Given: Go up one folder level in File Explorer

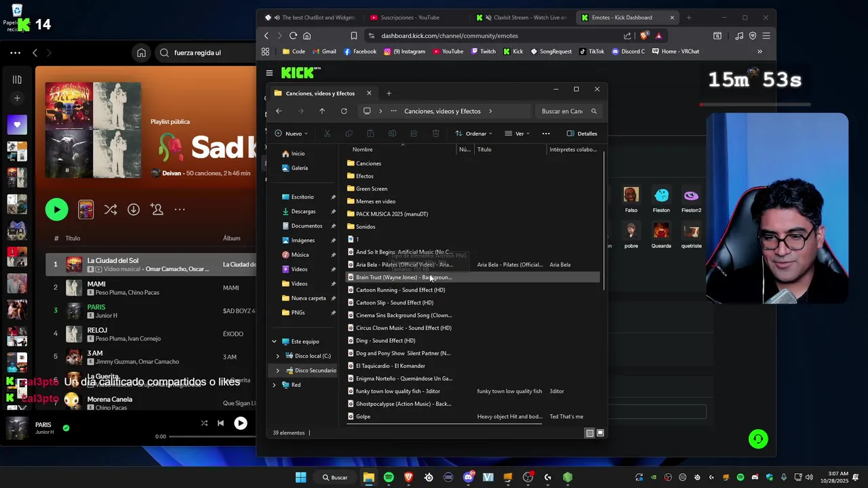Looking at the screenshot, I should (x=322, y=111).
